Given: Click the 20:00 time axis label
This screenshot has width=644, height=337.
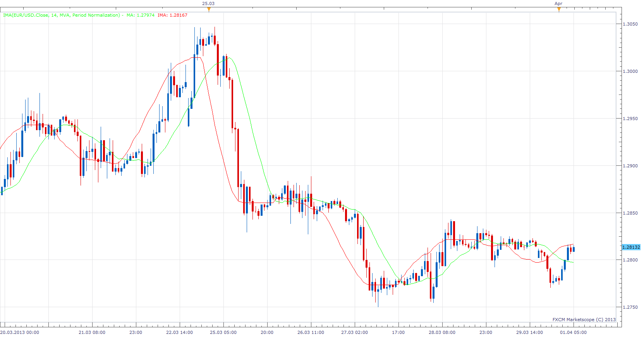Looking at the screenshot, I should 267,332.
